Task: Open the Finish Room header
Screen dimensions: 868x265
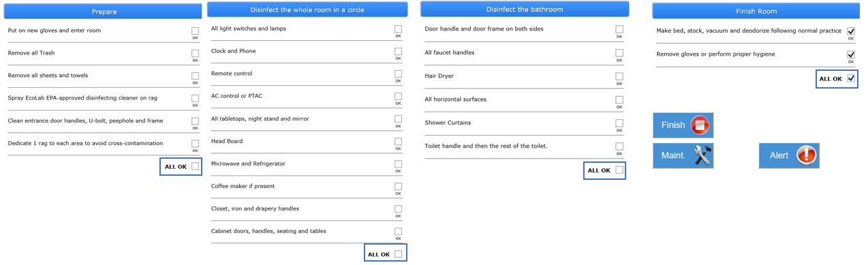Action: (756, 11)
